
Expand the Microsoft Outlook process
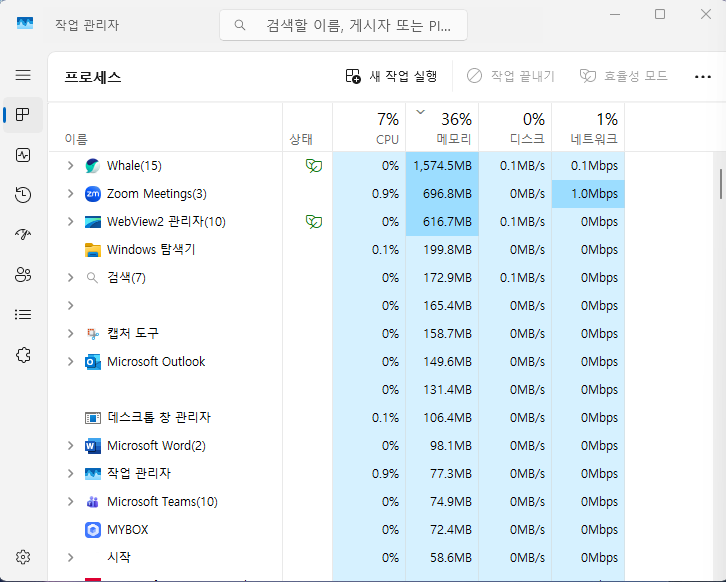70,361
